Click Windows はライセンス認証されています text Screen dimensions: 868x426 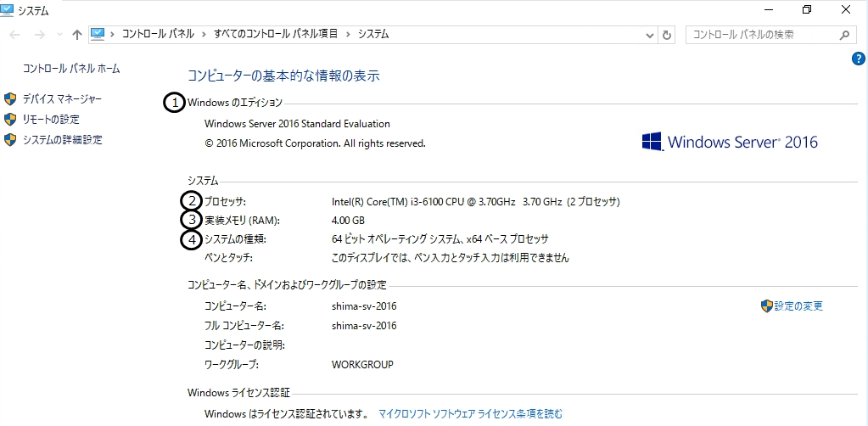pyautogui.click(x=286, y=413)
